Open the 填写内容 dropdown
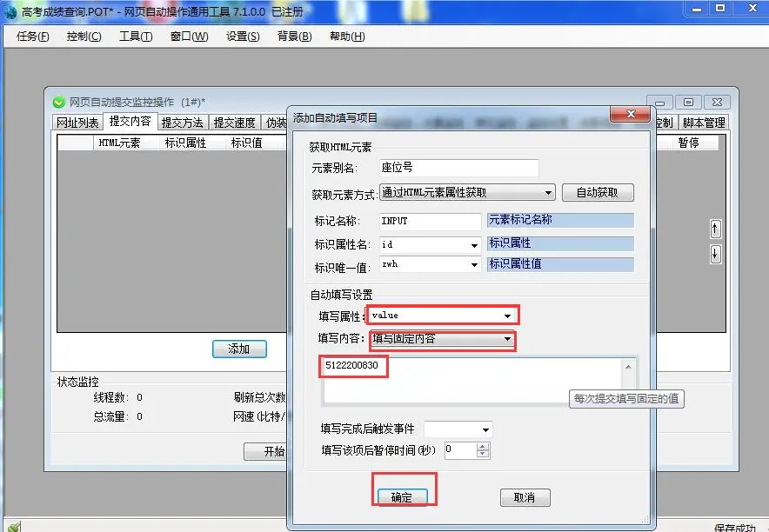The width and height of the screenshot is (769, 532). tap(507, 340)
